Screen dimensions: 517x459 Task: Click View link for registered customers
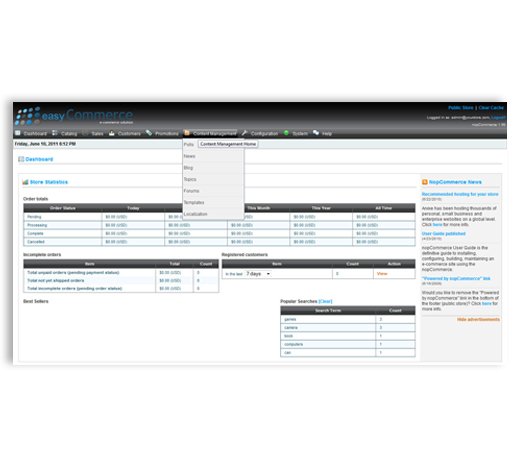pos(382,274)
